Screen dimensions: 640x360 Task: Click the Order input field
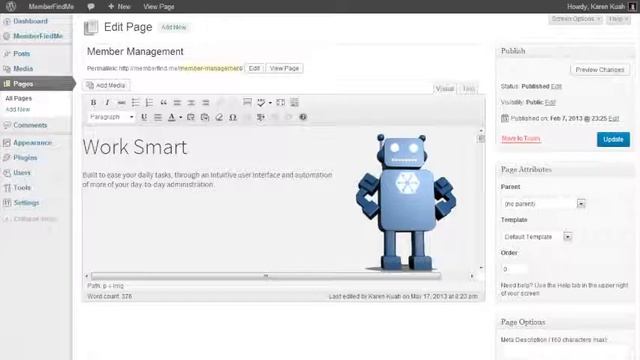tap(514, 269)
